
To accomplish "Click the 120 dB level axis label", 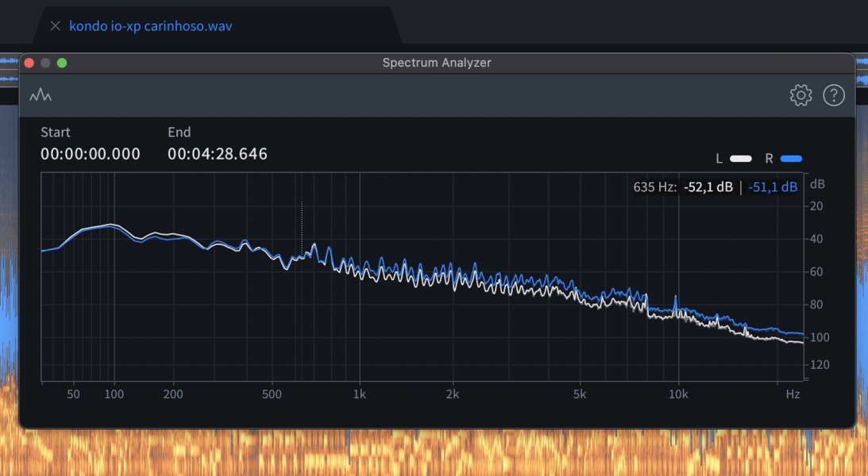I will (x=819, y=365).
